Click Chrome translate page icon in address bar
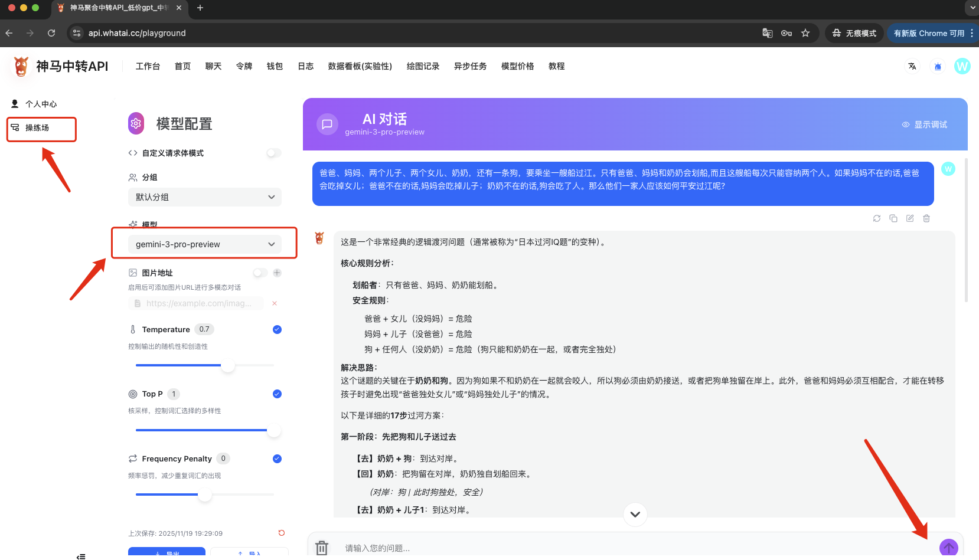 tap(768, 33)
